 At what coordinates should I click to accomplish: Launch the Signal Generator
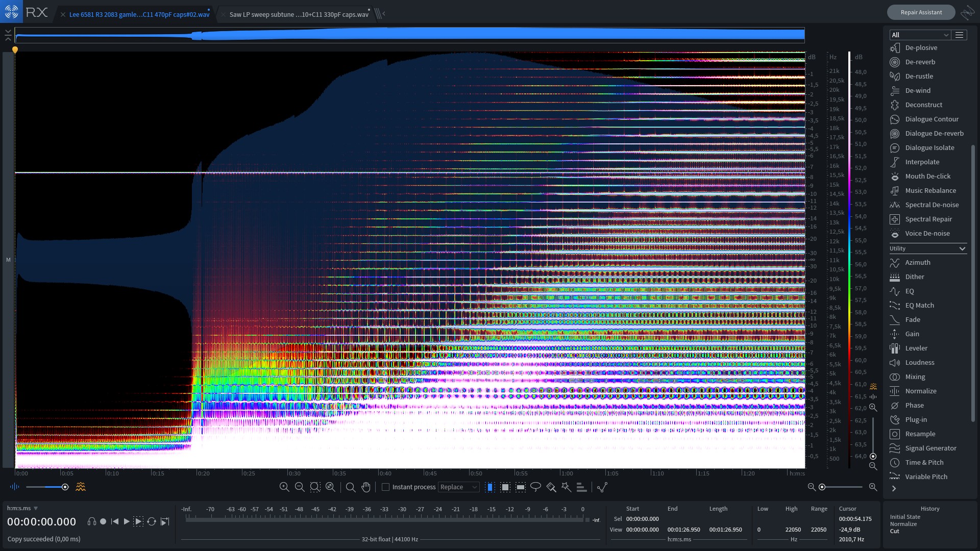(x=930, y=448)
